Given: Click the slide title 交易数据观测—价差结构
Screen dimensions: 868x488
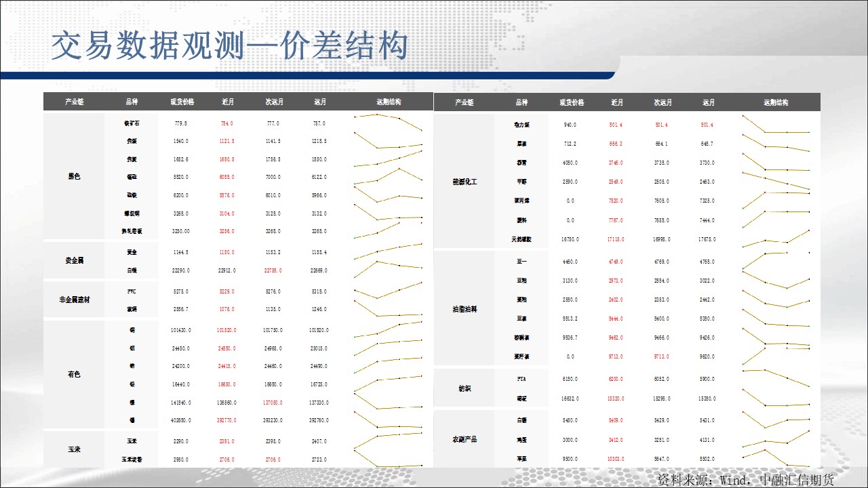Looking at the screenshot, I should point(230,47).
